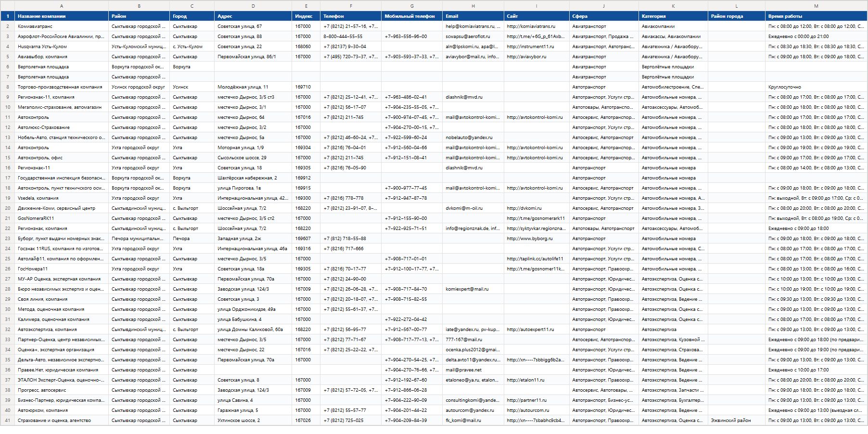
Task: Select the site http://autoexpert11.ru
Action: pos(536,330)
